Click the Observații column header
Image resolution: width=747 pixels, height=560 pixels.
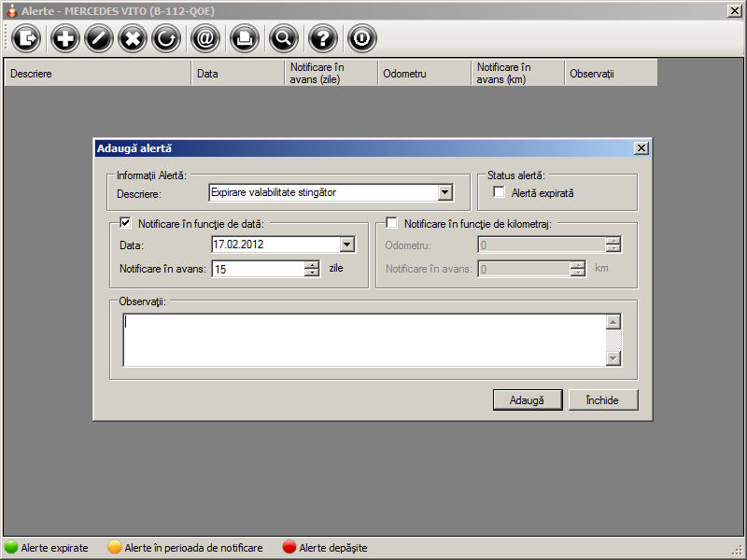611,74
